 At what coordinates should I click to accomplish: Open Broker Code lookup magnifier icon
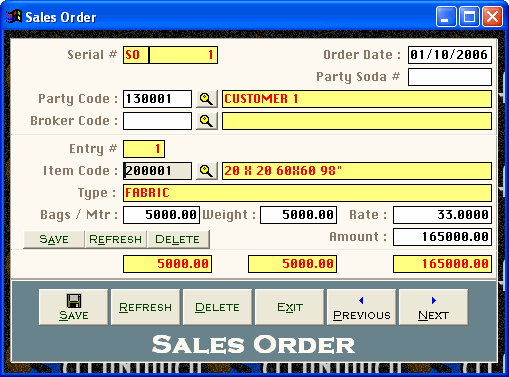[207, 121]
